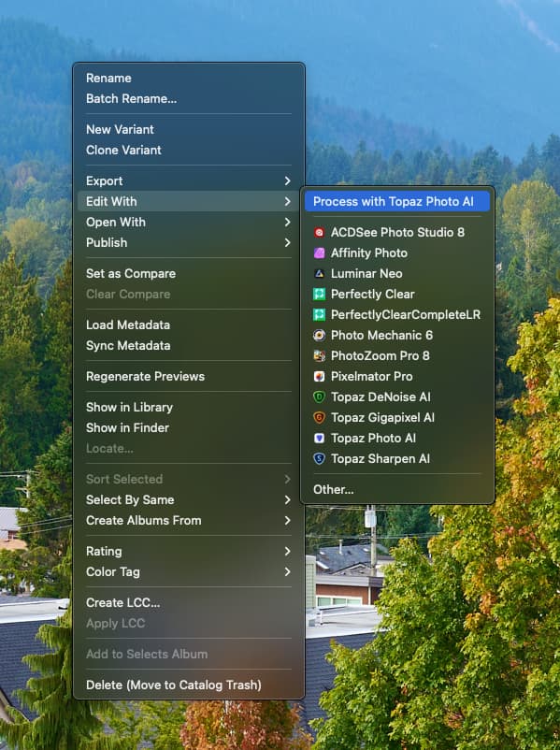Click the Rating menu label
This screenshot has width=560, height=750.
pos(104,552)
